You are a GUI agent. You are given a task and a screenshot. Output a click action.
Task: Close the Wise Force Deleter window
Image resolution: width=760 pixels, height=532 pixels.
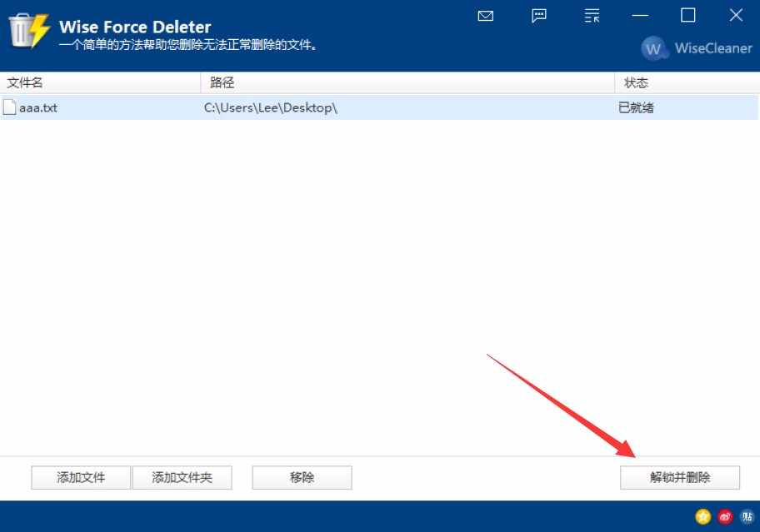click(736, 16)
